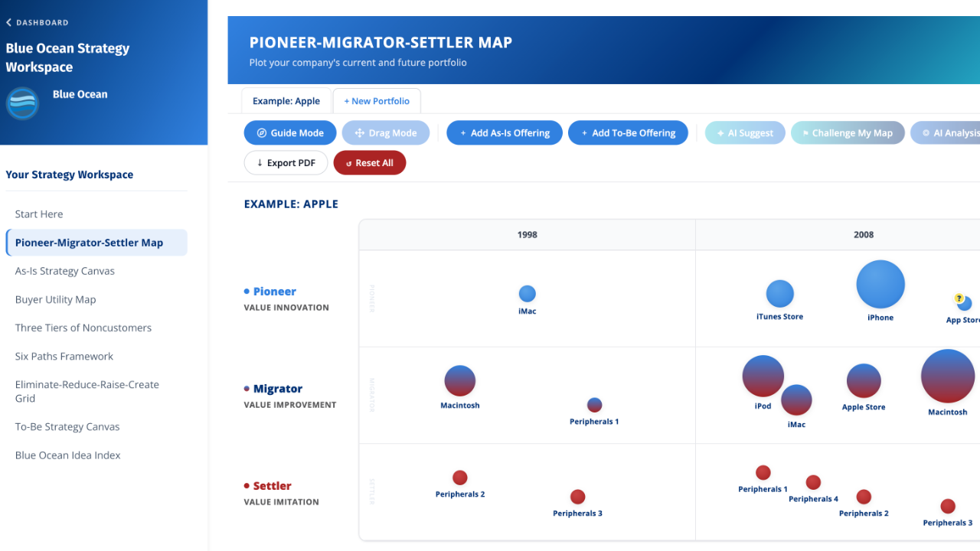Export the map as PDF
The height and width of the screenshot is (551, 980).
click(286, 163)
